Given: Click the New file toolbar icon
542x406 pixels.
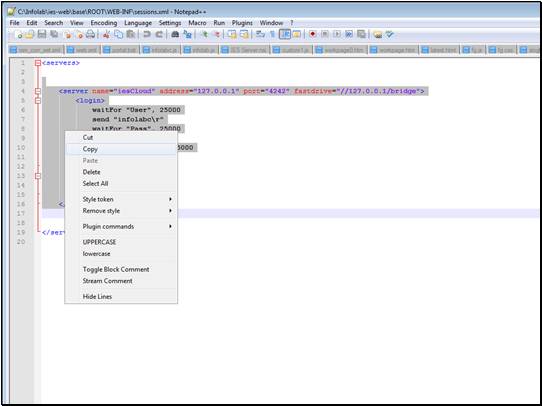Looking at the screenshot, I should 19,35.
